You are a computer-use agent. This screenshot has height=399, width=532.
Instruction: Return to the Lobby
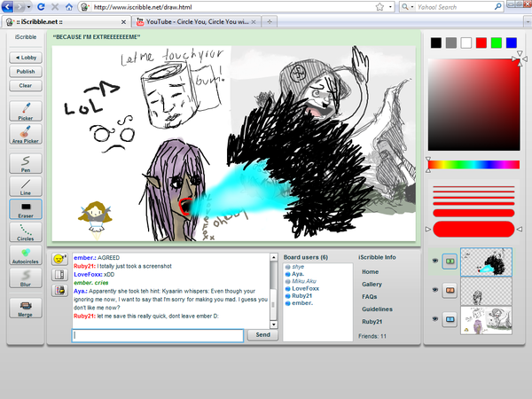click(26, 58)
